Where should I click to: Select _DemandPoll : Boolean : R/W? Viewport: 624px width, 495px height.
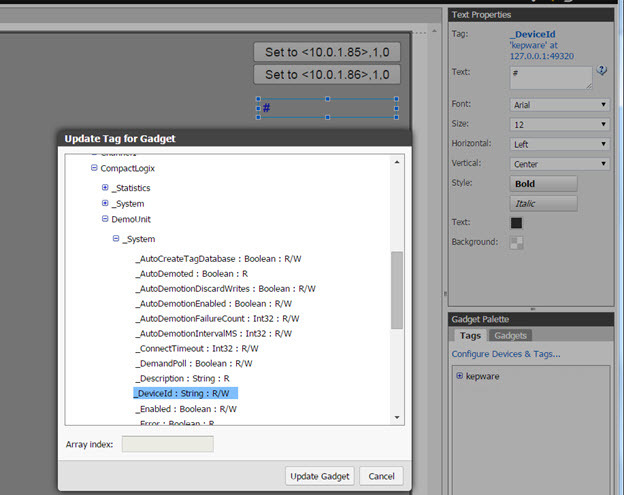[194, 363]
